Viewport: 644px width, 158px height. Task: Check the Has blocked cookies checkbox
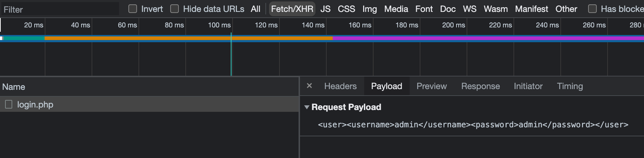592,9
